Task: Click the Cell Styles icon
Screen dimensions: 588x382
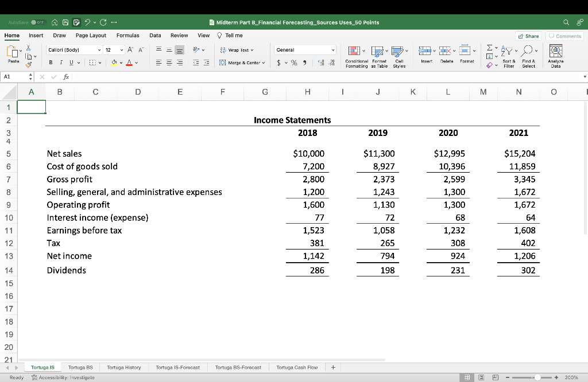Action: pyautogui.click(x=397, y=51)
